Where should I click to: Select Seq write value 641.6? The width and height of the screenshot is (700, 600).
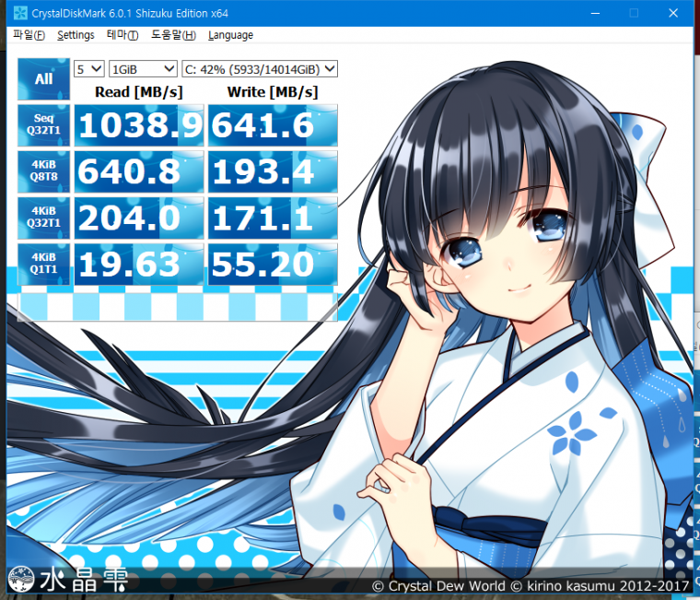pos(273,125)
